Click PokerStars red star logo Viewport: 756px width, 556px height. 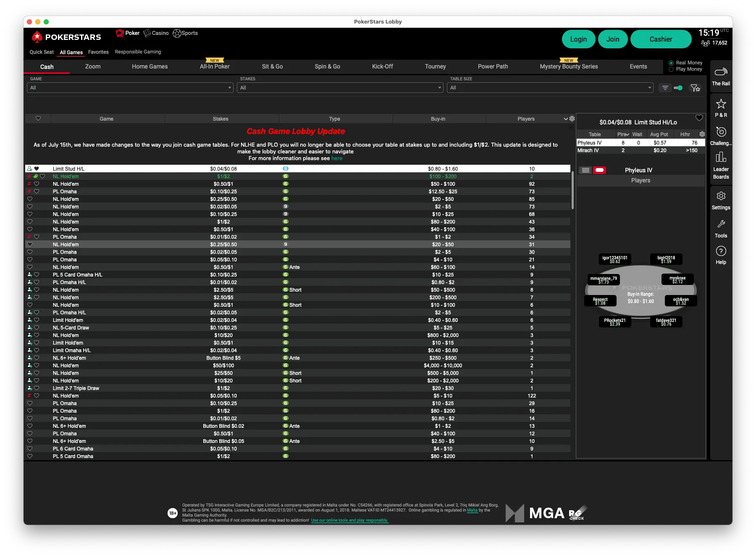click(37, 37)
